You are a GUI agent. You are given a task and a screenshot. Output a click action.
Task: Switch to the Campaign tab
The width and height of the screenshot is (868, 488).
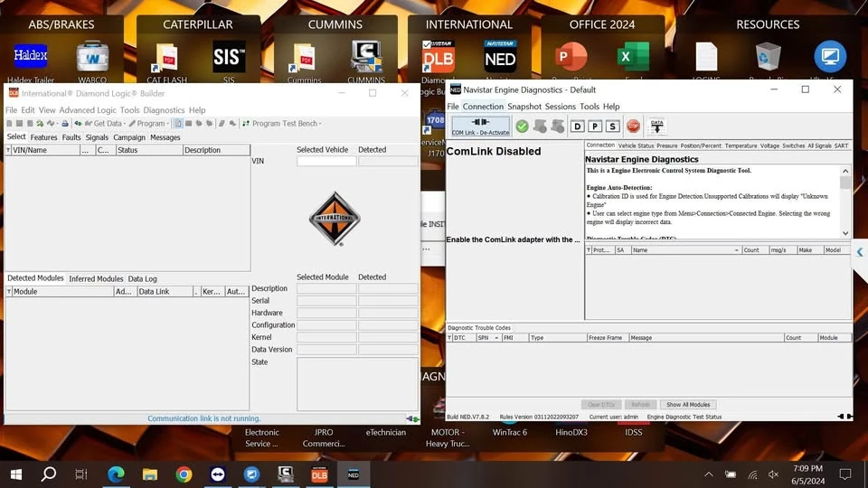(x=129, y=137)
